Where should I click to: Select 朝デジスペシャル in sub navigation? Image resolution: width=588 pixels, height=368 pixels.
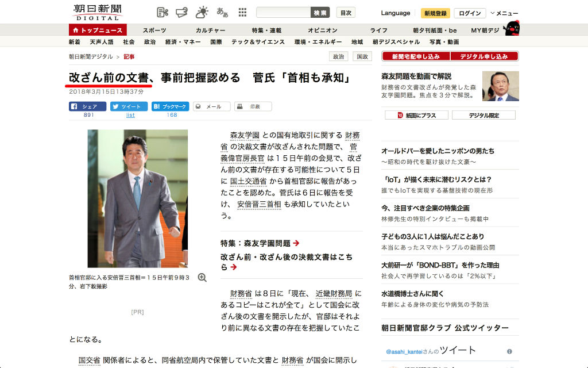[396, 41]
